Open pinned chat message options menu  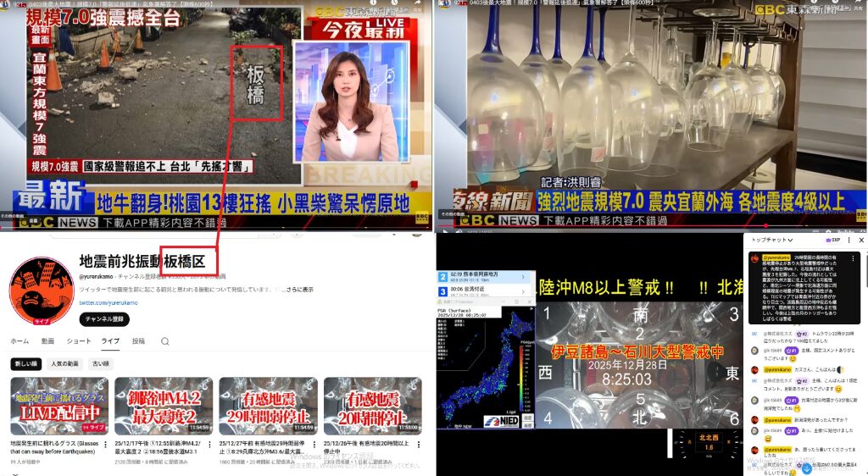[854, 257]
